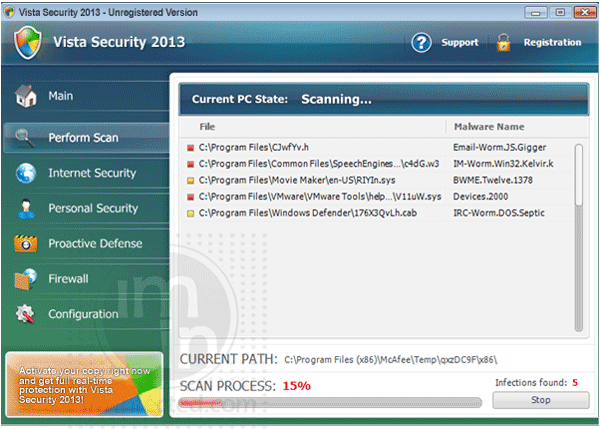600x429 pixels.
Task: Click the Infections found count 5
Action: (x=575, y=383)
